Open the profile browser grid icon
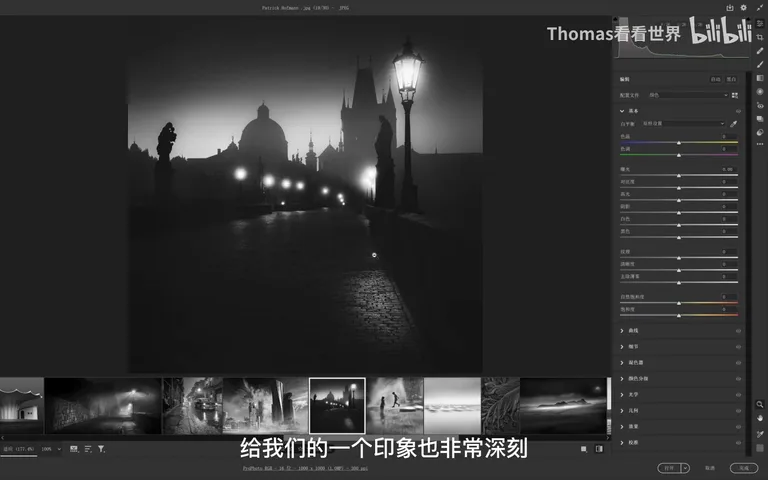The image size is (768, 480). 735,95
